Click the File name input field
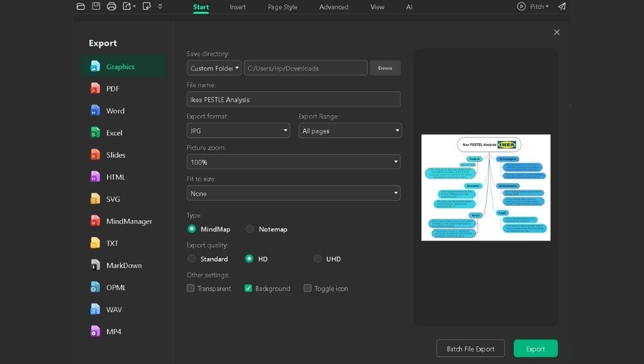The height and width of the screenshot is (364, 644). [293, 100]
